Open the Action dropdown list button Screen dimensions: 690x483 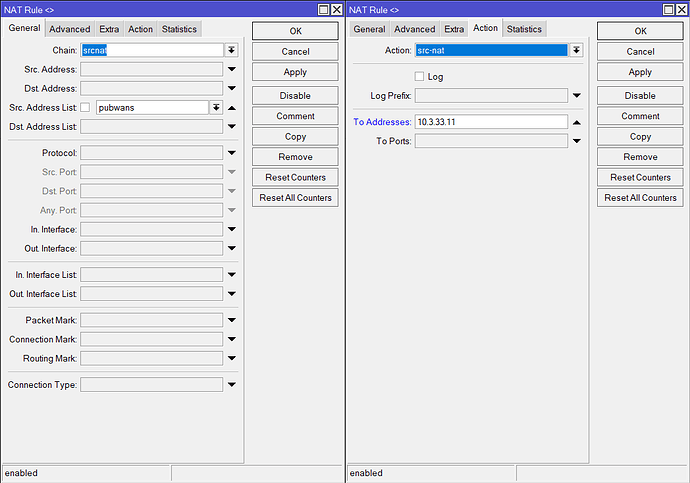click(576, 50)
